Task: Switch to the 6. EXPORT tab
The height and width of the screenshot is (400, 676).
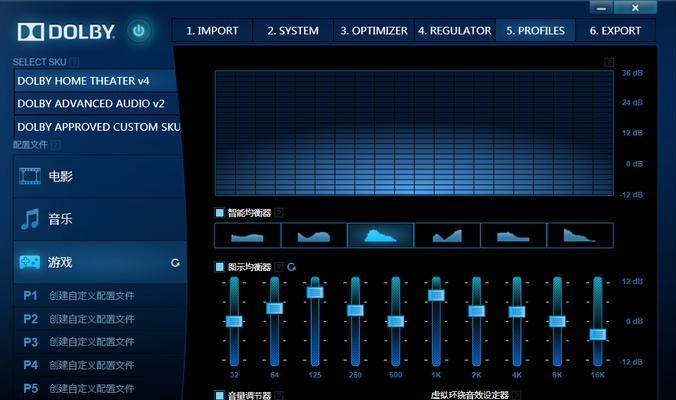Action: pyautogui.click(x=615, y=31)
